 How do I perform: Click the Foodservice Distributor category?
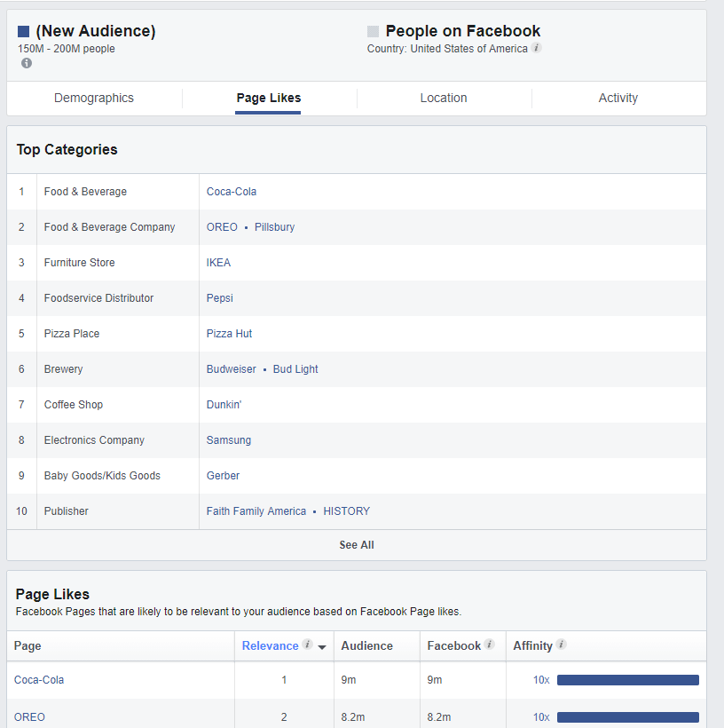coord(98,298)
